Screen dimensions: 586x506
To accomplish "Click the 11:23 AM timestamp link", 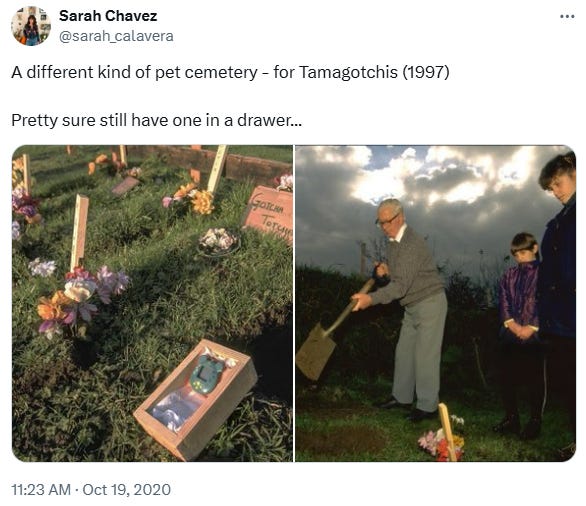I will click(x=41, y=490).
